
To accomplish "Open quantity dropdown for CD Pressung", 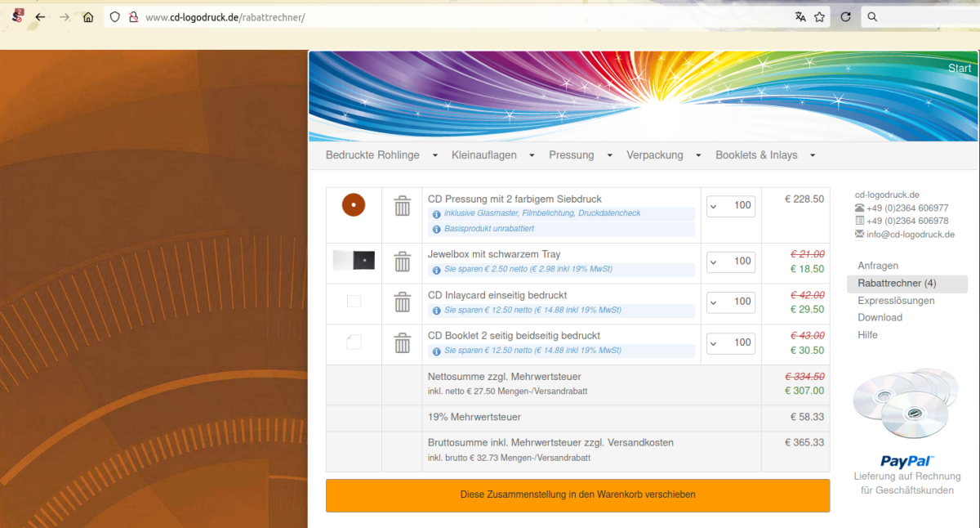I will click(x=731, y=206).
